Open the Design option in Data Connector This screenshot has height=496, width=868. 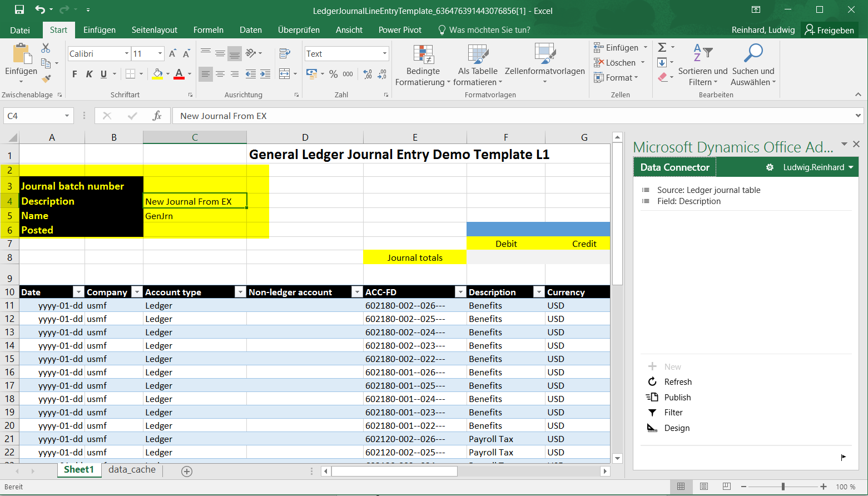click(x=676, y=428)
